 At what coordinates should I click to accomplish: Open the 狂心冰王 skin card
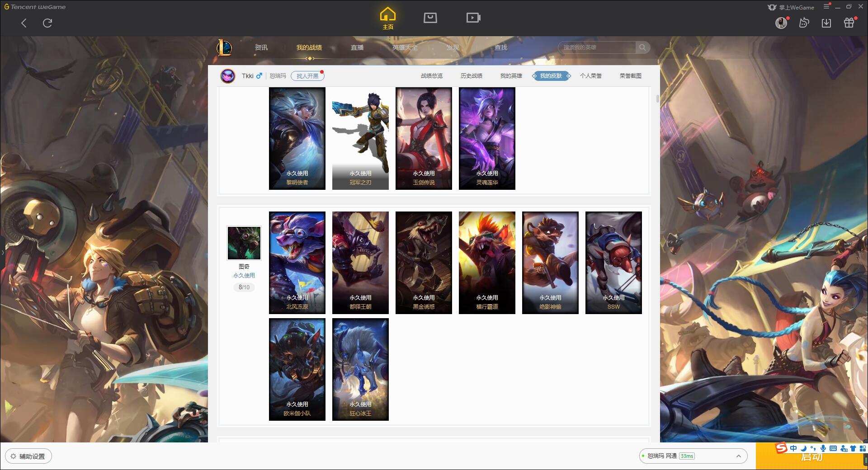tap(360, 369)
